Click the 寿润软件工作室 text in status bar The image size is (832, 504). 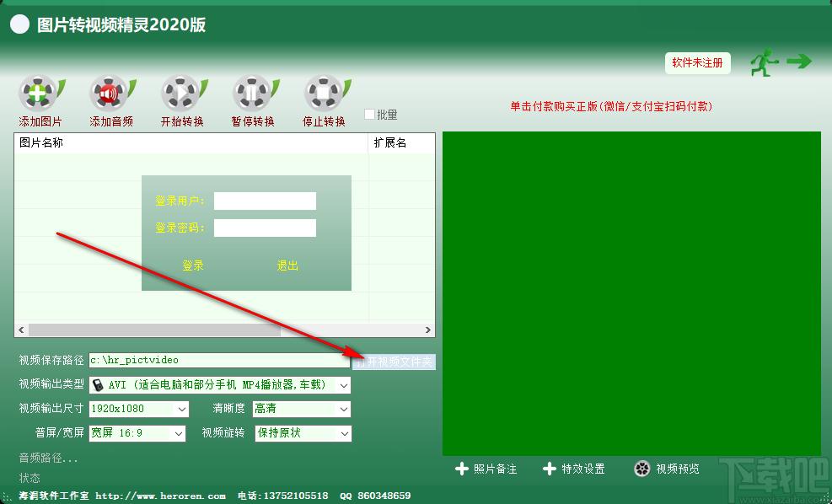point(54,496)
